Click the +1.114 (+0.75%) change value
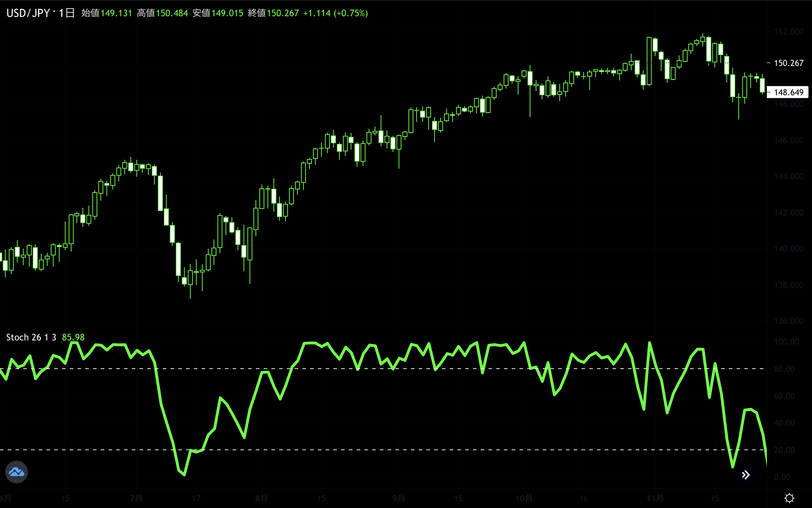This screenshot has height=508, width=812. (x=335, y=13)
